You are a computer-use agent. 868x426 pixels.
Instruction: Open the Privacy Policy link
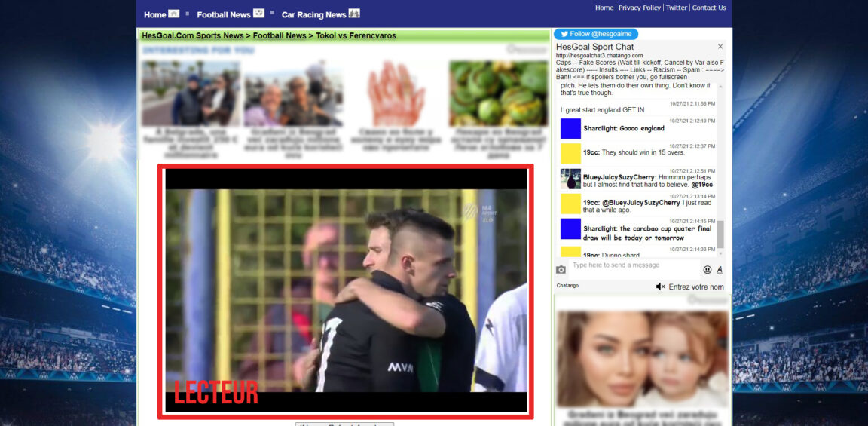pos(639,8)
